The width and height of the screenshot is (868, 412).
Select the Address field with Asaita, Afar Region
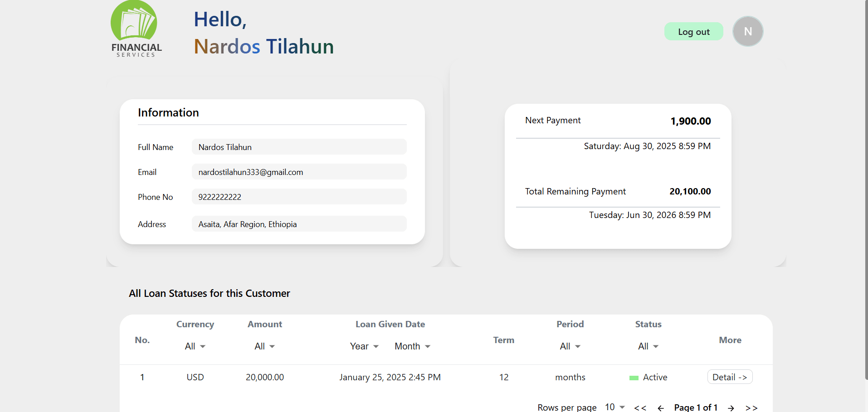(x=299, y=224)
